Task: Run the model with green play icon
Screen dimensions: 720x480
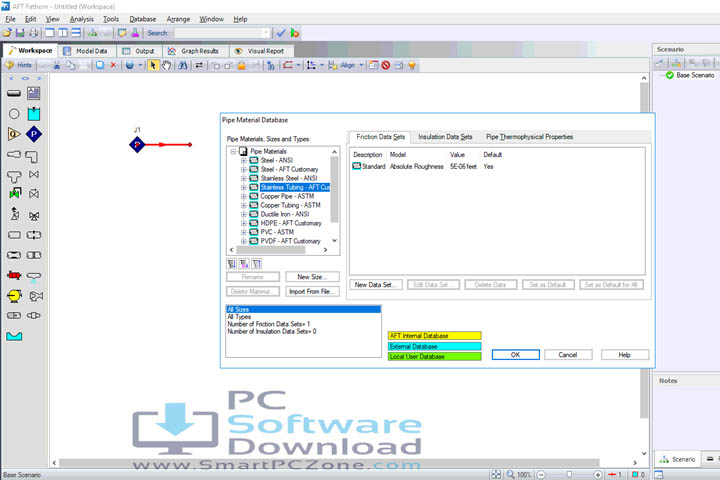Action: pyautogui.click(x=295, y=33)
